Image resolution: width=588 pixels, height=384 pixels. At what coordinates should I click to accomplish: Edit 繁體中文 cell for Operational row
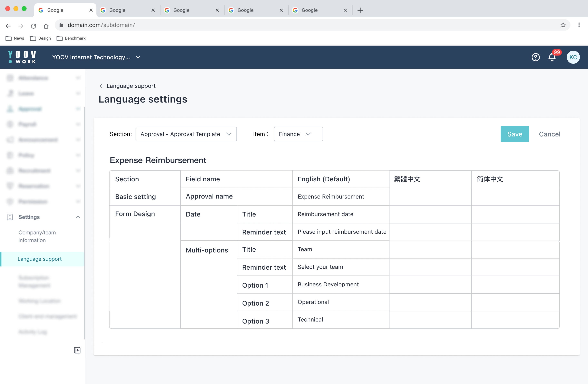[x=430, y=302]
